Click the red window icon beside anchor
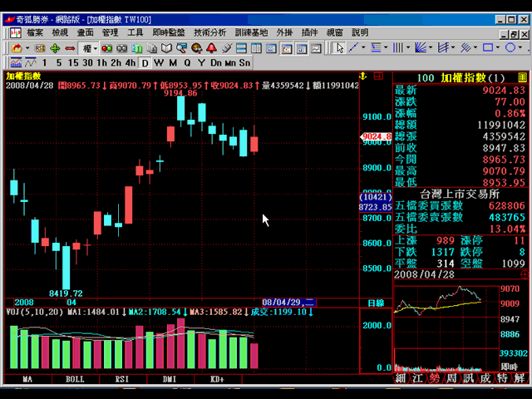This screenshot has height=399, width=532. (x=378, y=76)
